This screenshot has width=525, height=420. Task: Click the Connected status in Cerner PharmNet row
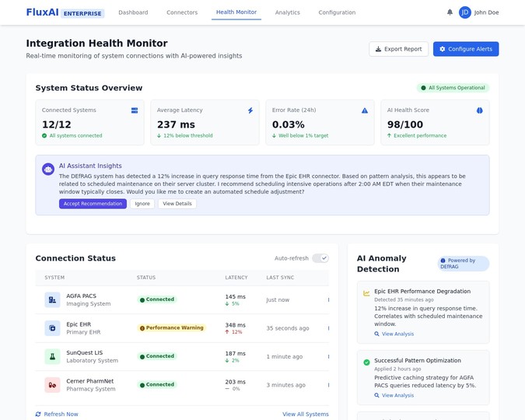point(157,385)
